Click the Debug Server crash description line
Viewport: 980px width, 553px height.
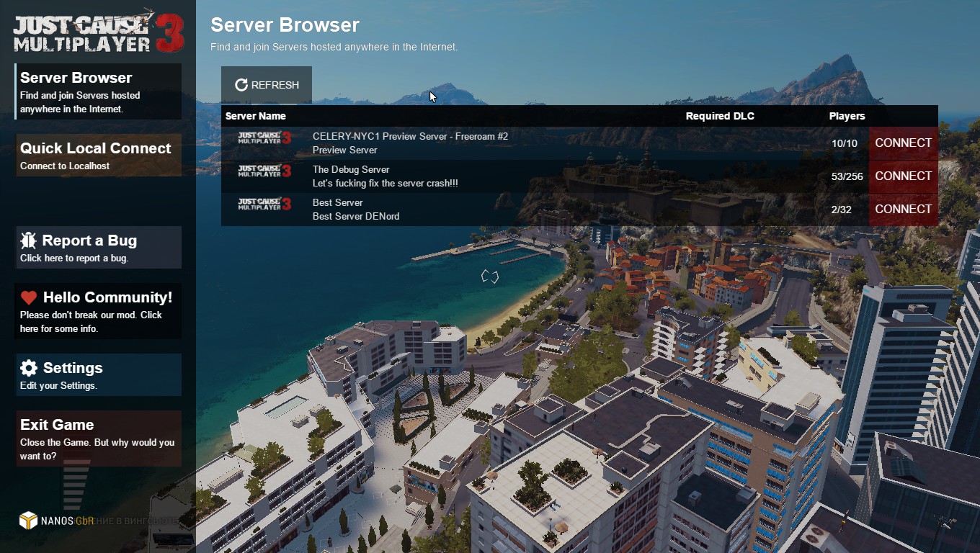[x=386, y=183]
